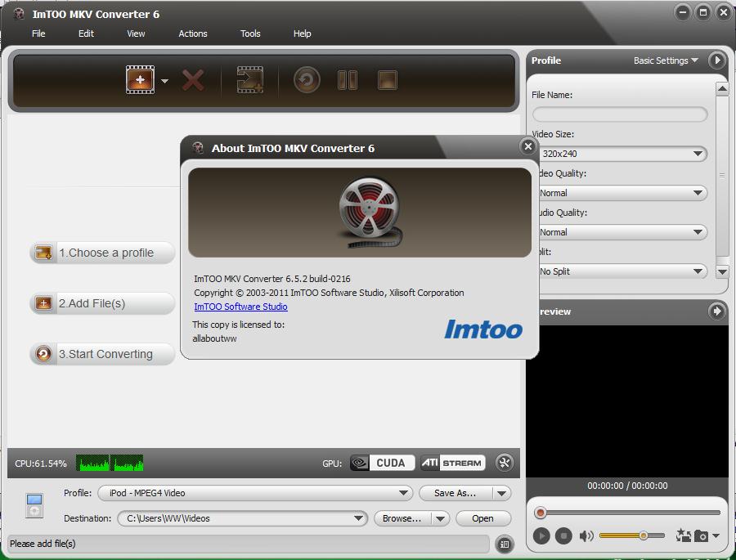Screen dimensions: 736x560
Task: Click the Profile panel scroll up arrow
Action: click(722, 88)
